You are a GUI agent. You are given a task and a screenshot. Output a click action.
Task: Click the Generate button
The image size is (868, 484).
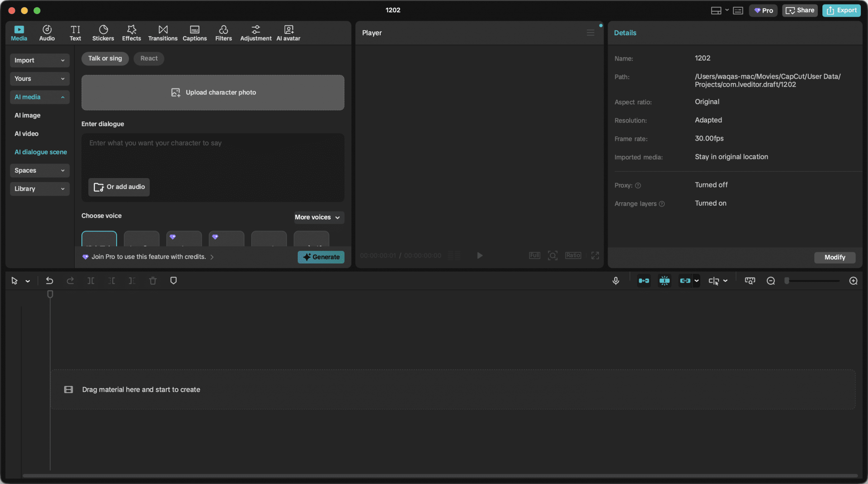coord(321,257)
